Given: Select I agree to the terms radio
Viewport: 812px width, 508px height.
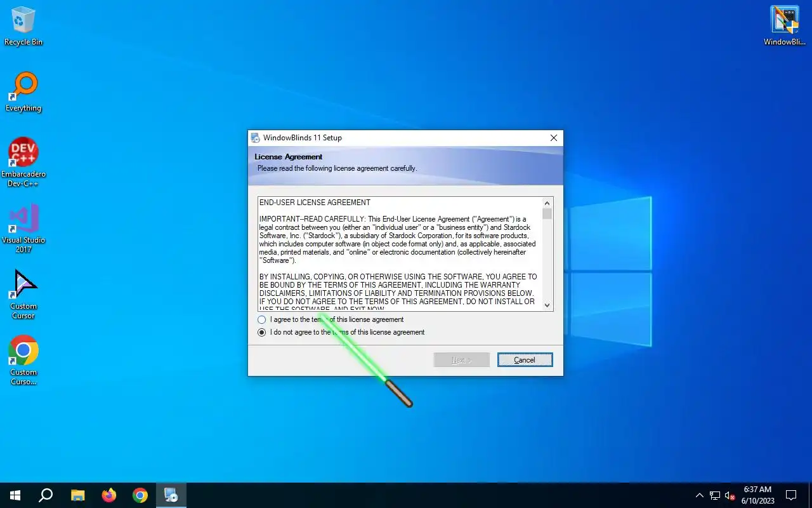Looking at the screenshot, I should click(x=262, y=320).
